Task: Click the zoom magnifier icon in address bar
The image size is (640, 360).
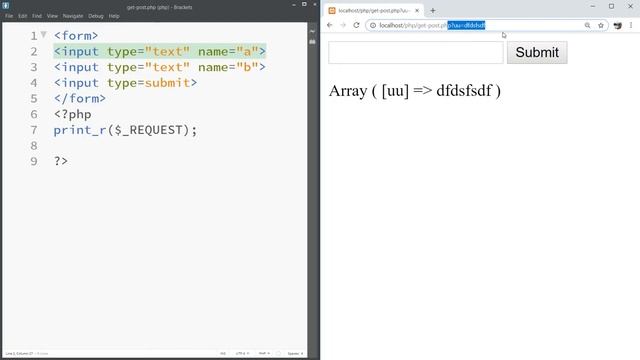Action: pyautogui.click(x=587, y=25)
